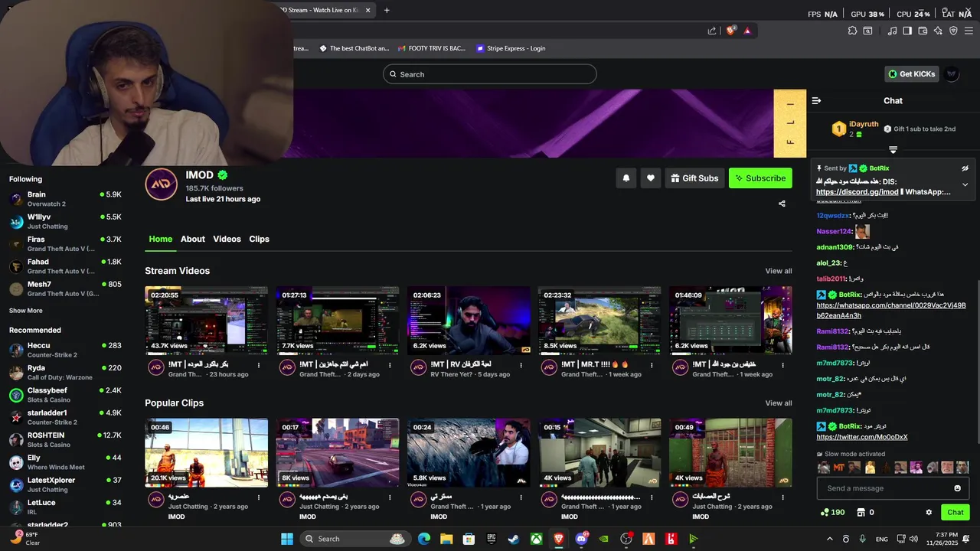
Task: View all Stream Videos
Action: (x=779, y=271)
